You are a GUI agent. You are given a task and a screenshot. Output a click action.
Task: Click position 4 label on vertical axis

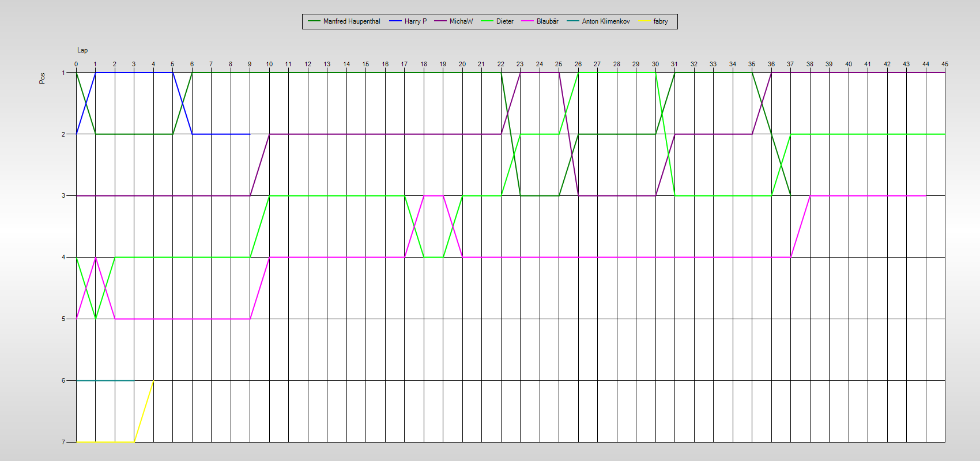63,257
